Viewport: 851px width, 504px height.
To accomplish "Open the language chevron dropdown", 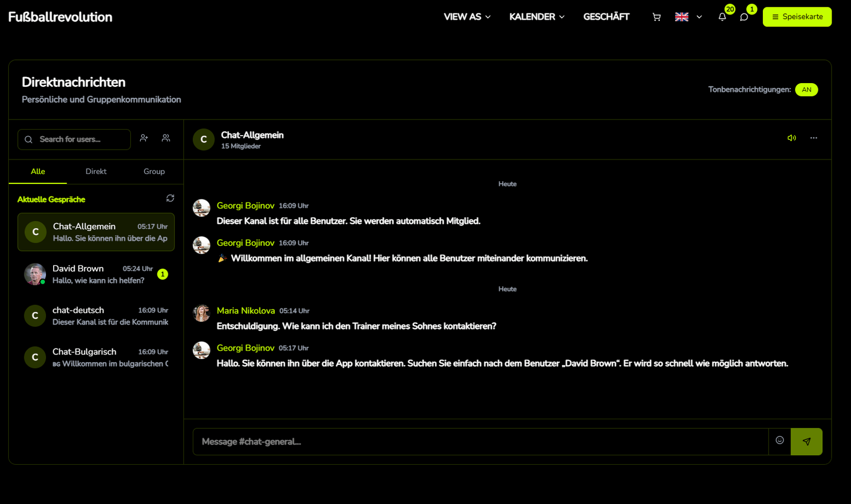I will [699, 17].
